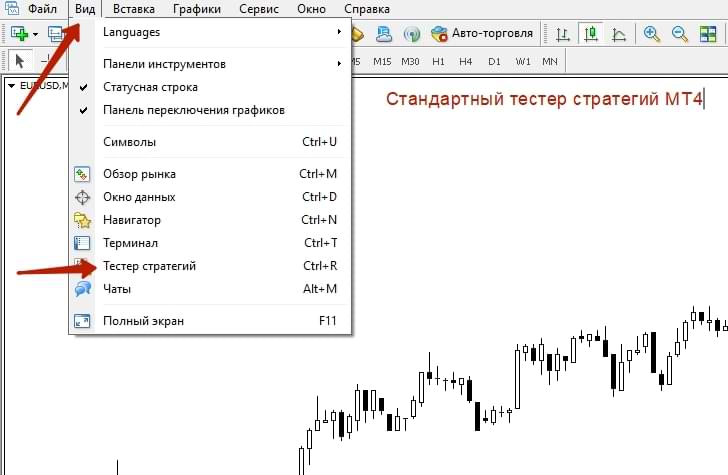Close the open Вид menu
Screen dimensions: 728x475
tap(85, 8)
